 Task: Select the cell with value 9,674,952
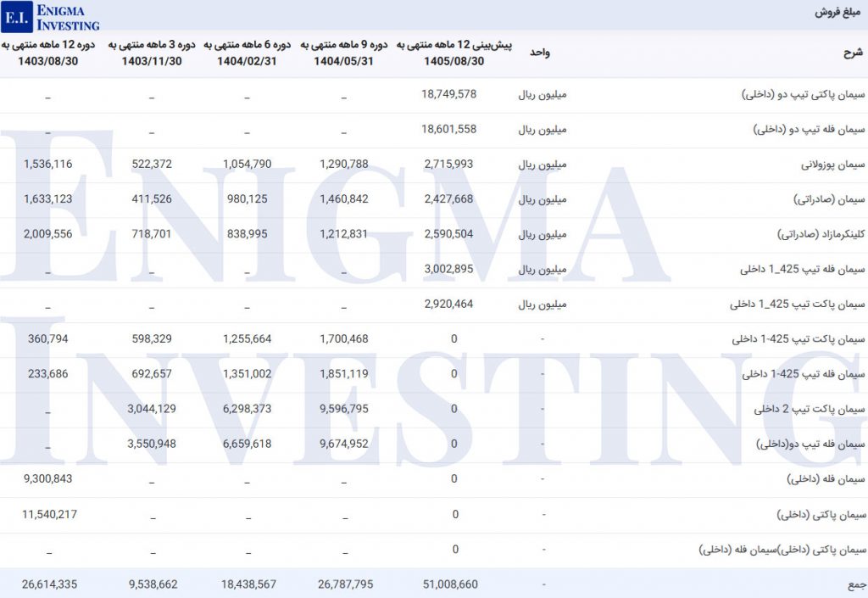pos(344,444)
